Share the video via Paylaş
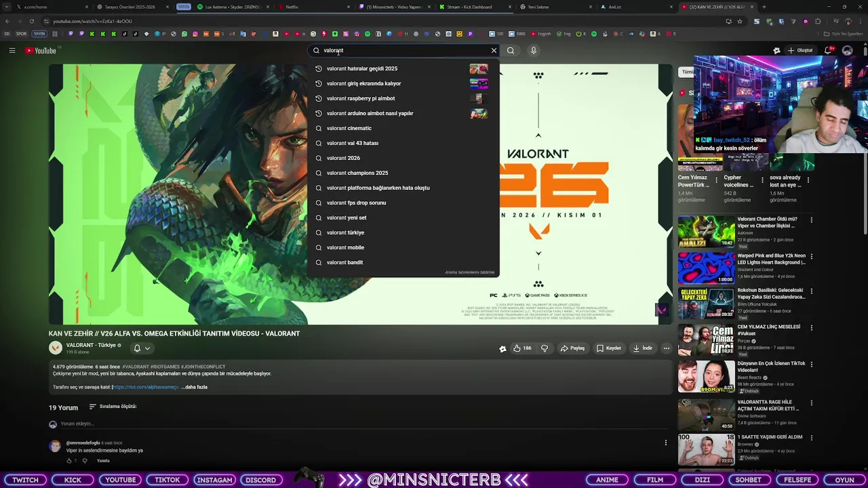868x488 pixels. click(x=572, y=348)
